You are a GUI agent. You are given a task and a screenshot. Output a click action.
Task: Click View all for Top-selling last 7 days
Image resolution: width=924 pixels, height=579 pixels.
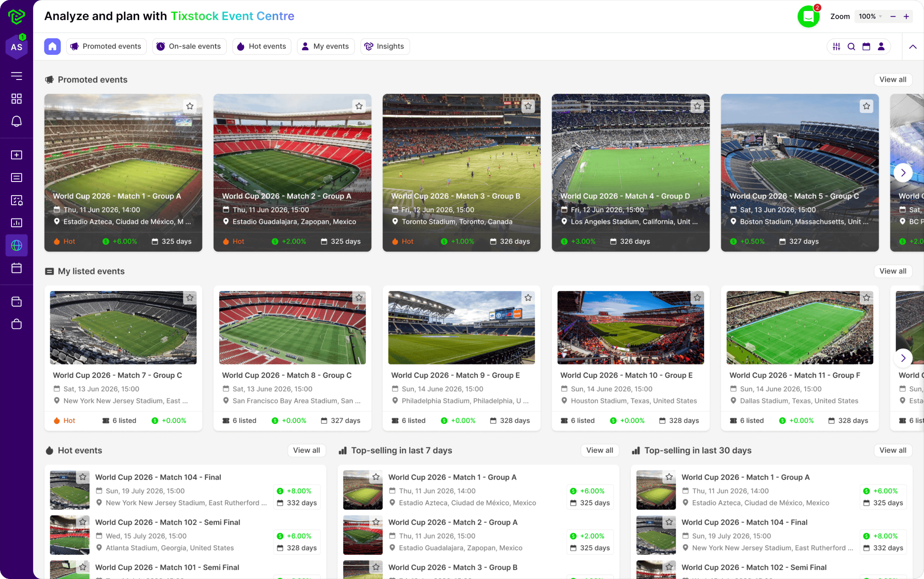[x=600, y=450]
